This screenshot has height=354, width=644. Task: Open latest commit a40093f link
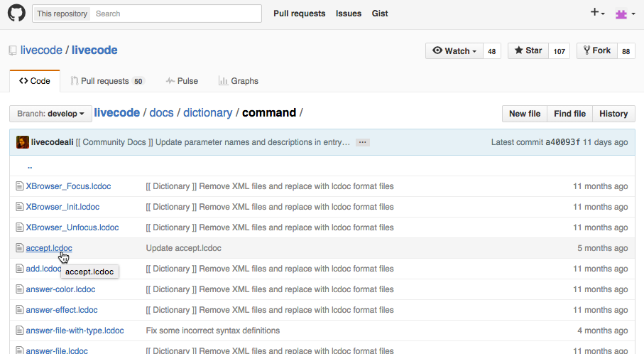[562, 142]
